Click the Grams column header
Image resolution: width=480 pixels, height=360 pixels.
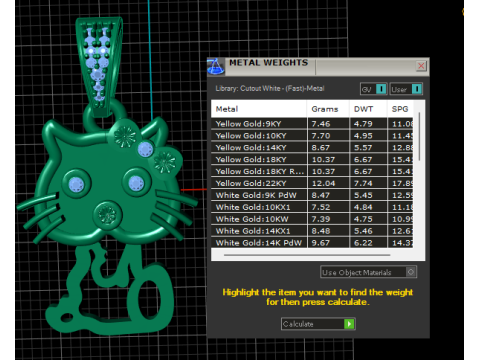click(x=328, y=109)
